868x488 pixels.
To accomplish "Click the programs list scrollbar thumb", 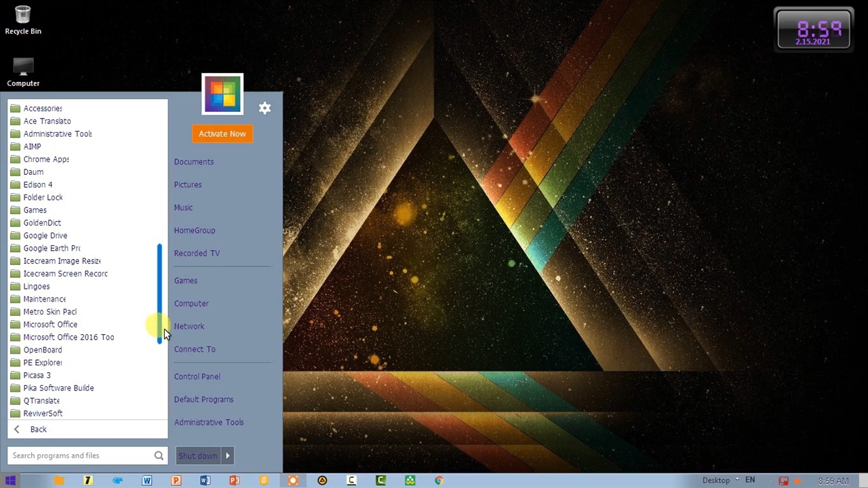I will pos(160,293).
